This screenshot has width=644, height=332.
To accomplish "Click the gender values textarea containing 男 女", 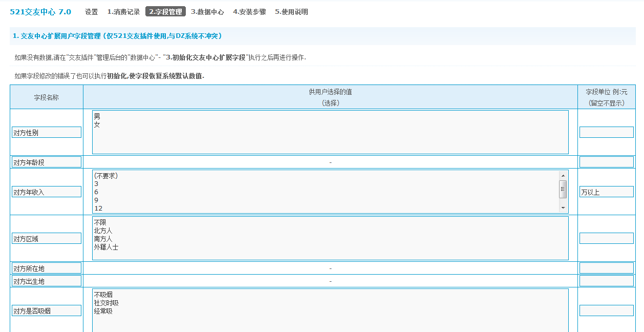I will (330, 132).
